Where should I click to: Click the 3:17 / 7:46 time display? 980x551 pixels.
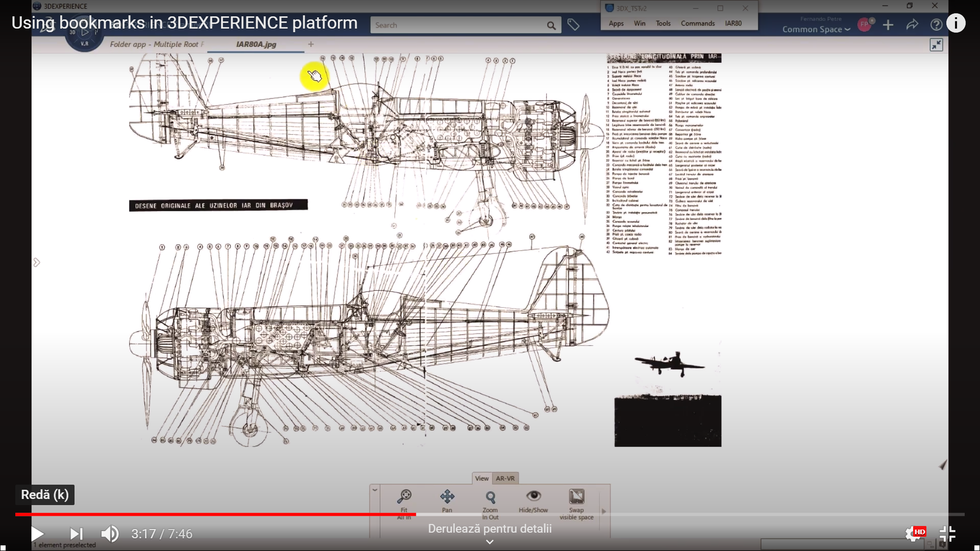(162, 534)
